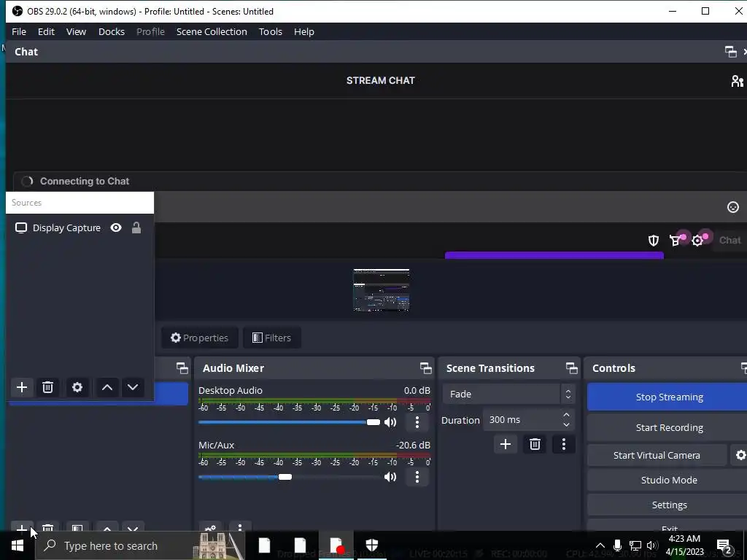Click the Duration 300 ms field
The width and height of the screenshot is (747, 560).
click(522, 419)
